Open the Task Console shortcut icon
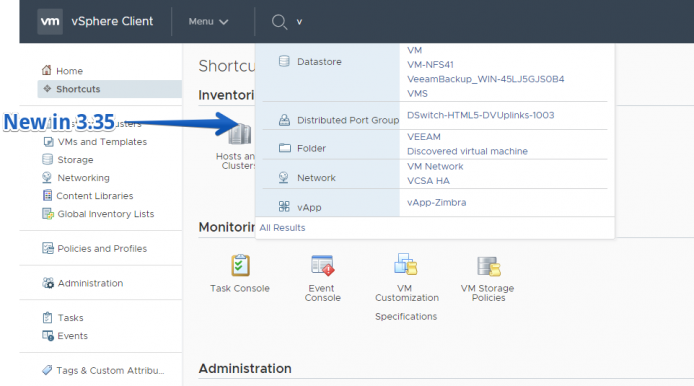694x386 pixels. tap(240, 265)
